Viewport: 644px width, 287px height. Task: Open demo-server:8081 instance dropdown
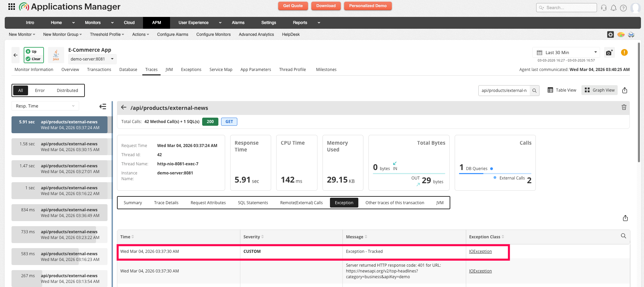pyautogui.click(x=92, y=59)
